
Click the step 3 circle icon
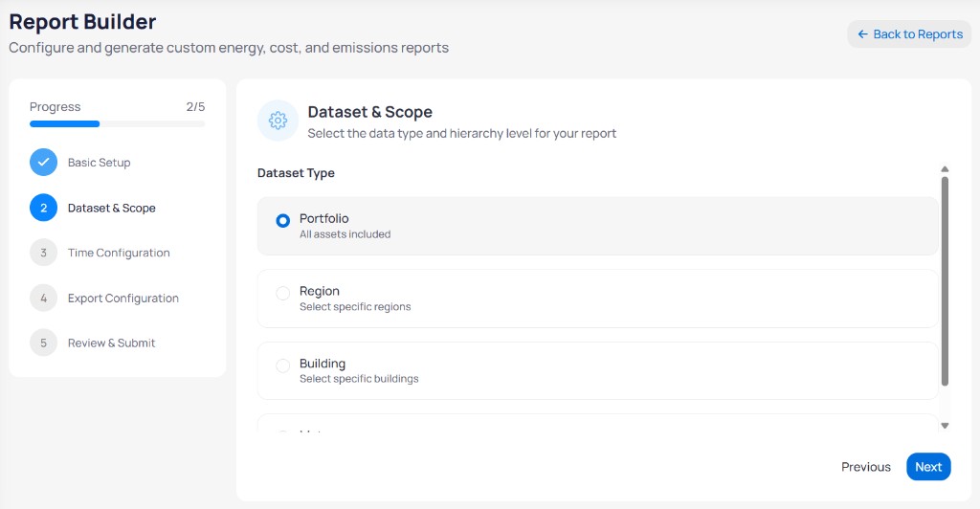tap(43, 253)
